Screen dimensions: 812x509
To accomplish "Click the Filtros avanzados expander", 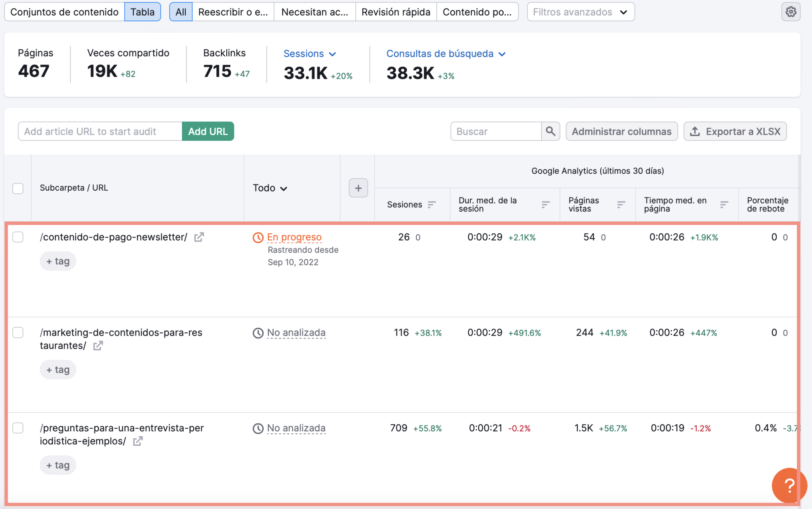I will 579,12.
